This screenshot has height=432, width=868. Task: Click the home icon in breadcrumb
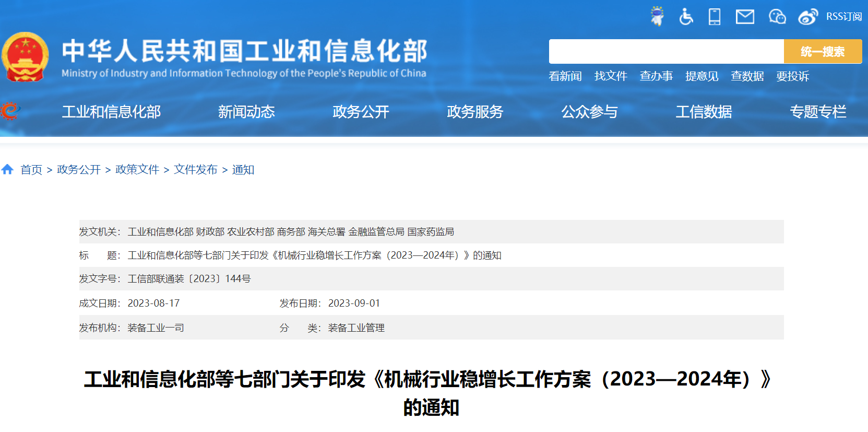(x=7, y=169)
